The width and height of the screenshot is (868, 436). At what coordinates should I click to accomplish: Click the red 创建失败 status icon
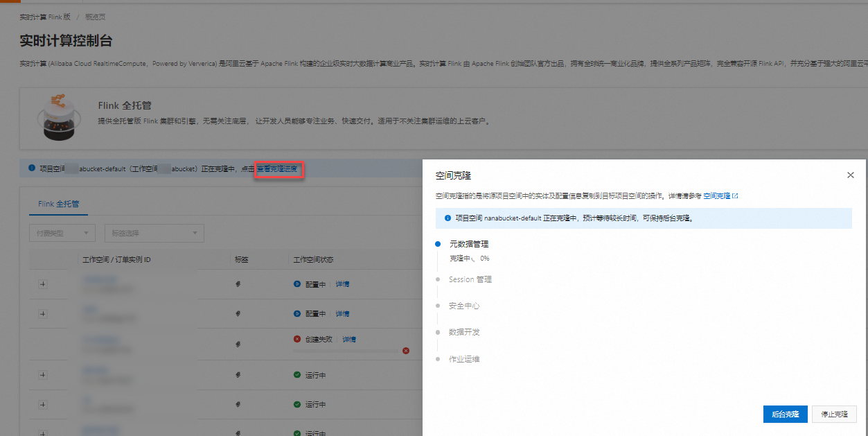coord(297,340)
